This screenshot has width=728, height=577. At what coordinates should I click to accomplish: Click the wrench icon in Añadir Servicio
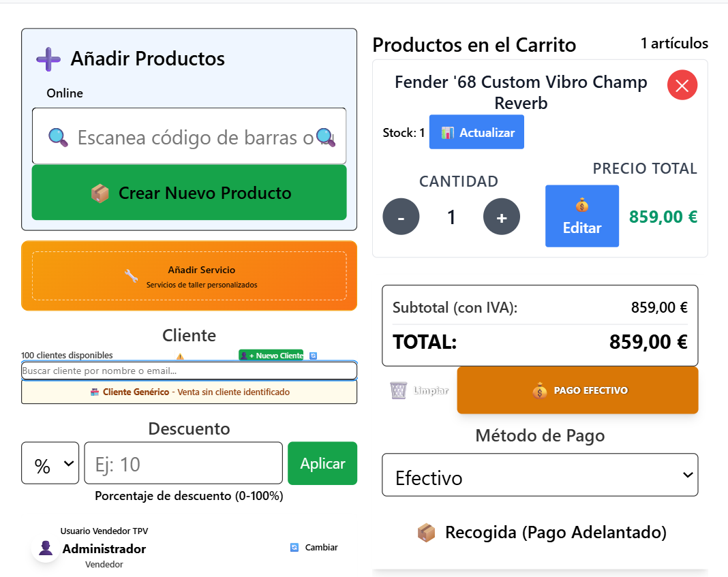(x=131, y=276)
